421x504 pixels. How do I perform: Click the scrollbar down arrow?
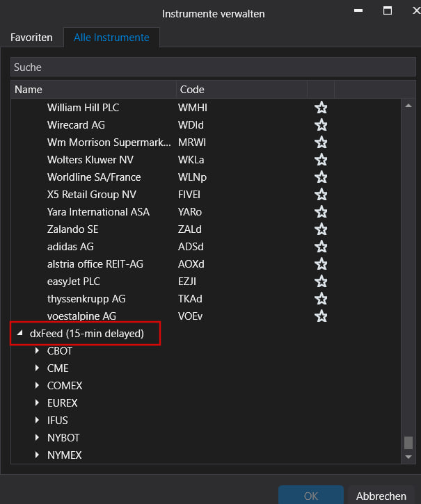click(408, 457)
